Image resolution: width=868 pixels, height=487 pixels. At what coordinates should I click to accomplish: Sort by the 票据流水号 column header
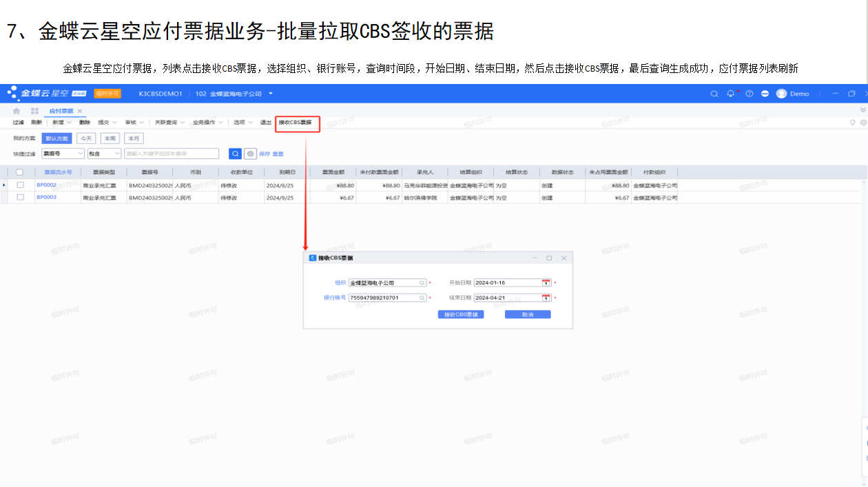pyautogui.click(x=58, y=172)
